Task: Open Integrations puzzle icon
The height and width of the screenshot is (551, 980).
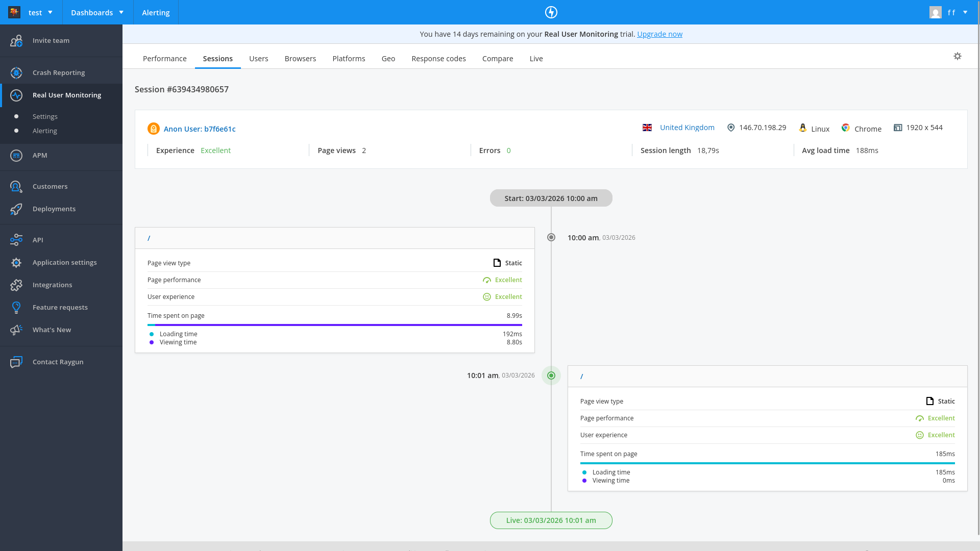Action: point(16,285)
